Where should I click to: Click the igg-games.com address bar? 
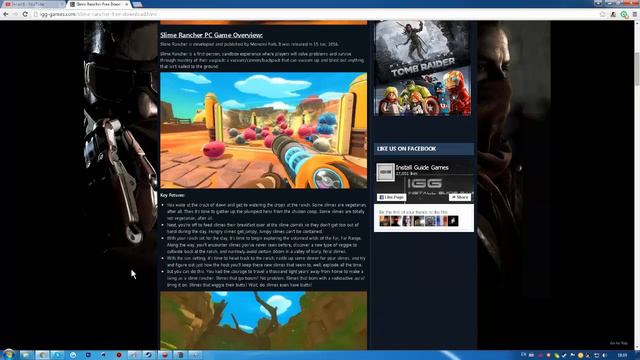(x=310, y=14)
